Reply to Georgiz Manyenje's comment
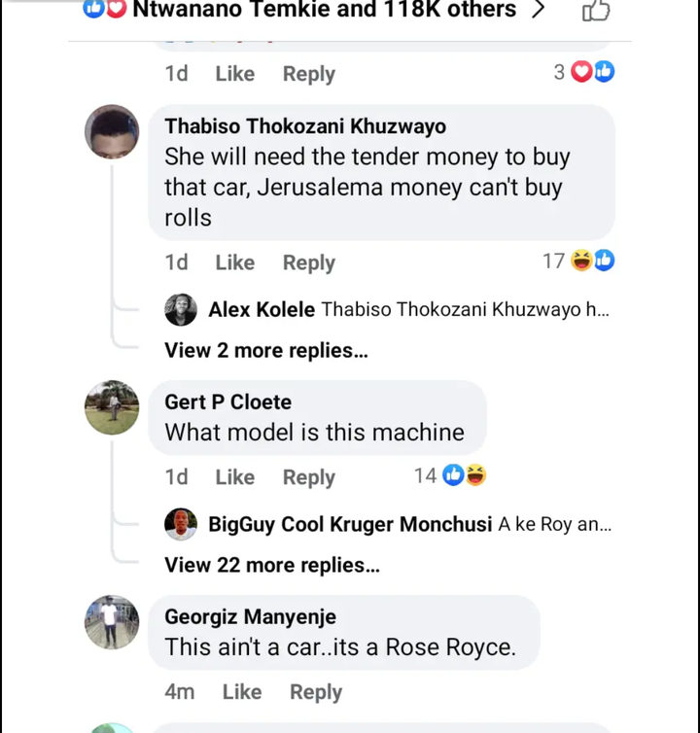700x733 pixels. (316, 692)
